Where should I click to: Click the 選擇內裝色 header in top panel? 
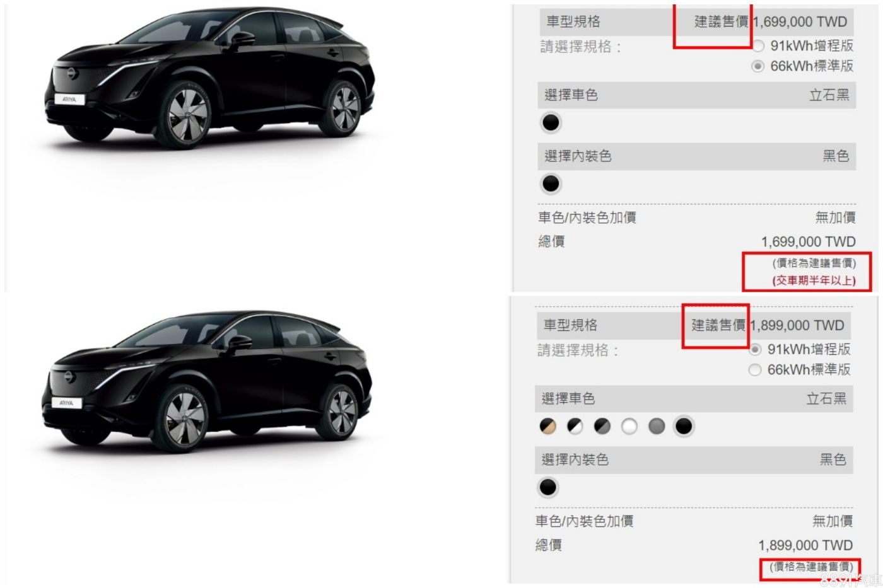pyautogui.click(x=578, y=156)
